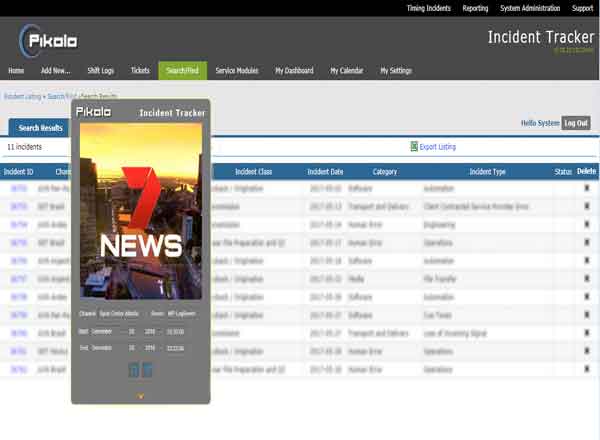Sort by the Status column header
The image size is (600, 440).
pyautogui.click(x=563, y=172)
